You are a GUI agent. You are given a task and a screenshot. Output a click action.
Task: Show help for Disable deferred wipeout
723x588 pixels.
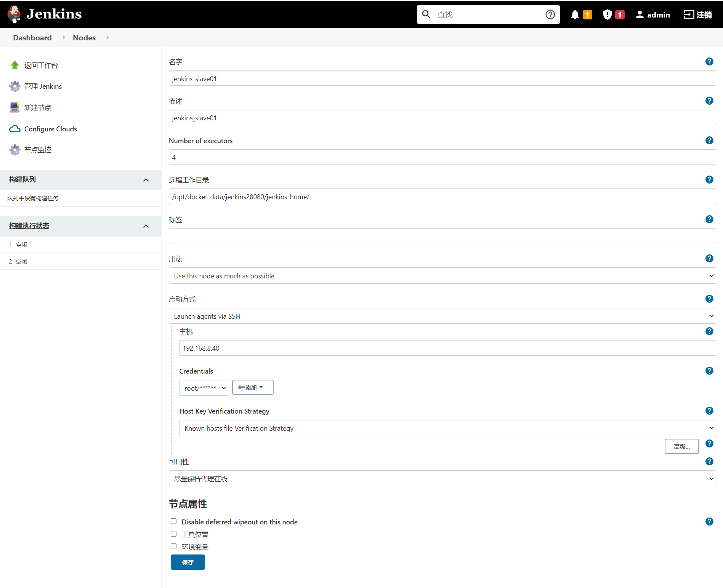709,522
